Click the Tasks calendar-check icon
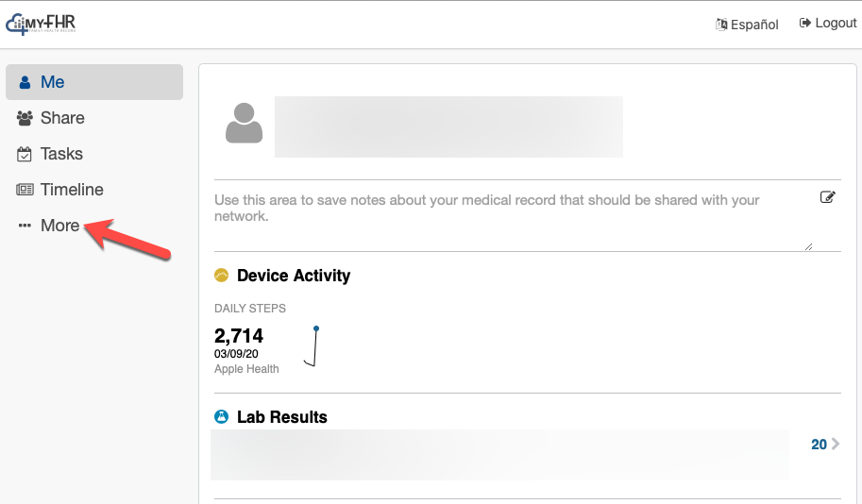This screenshot has width=862, height=504. click(25, 154)
